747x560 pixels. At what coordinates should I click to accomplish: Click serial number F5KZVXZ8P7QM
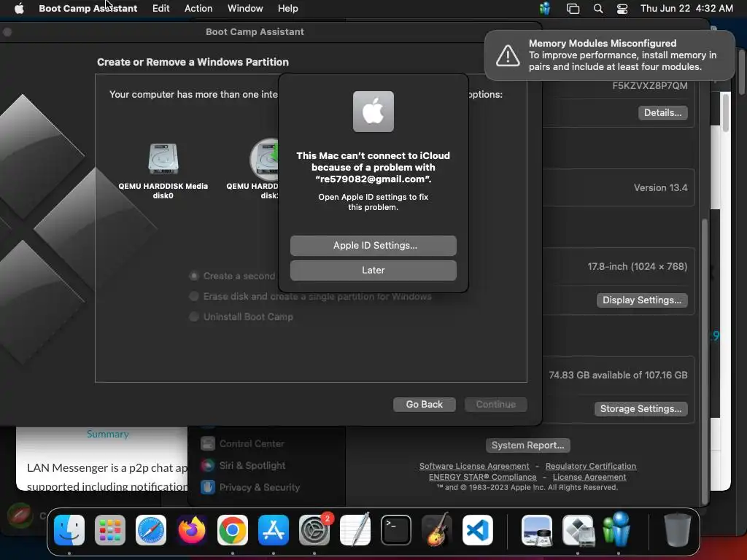(x=650, y=86)
